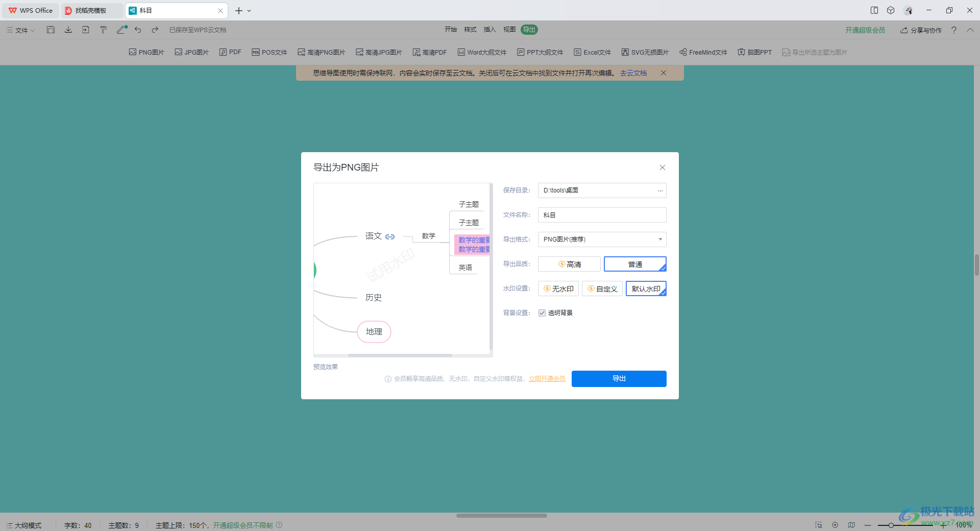Click 开通超级会员不限制 link in status bar
980x531 pixels.
pos(242,525)
